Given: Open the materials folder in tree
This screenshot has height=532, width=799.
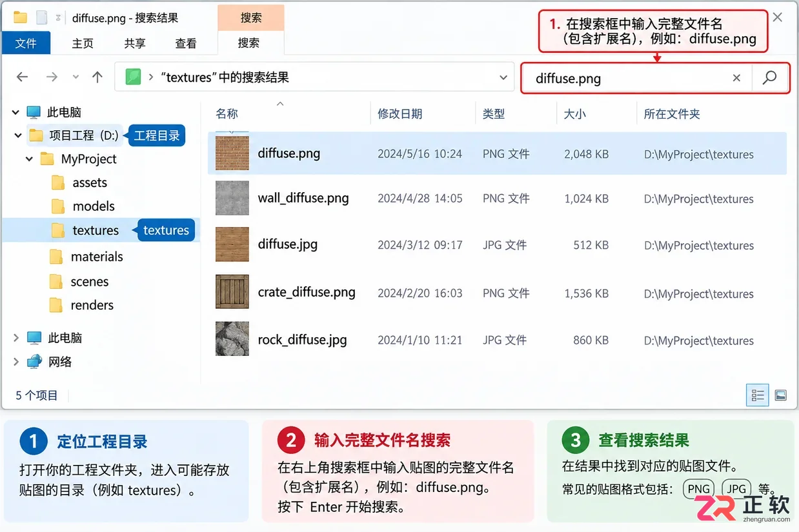Looking at the screenshot, I should [97, 257].
